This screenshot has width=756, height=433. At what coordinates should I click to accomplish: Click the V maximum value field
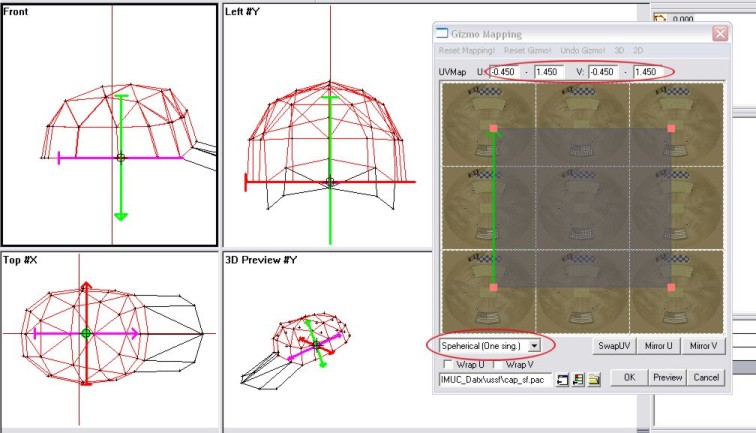click(647, 72)
